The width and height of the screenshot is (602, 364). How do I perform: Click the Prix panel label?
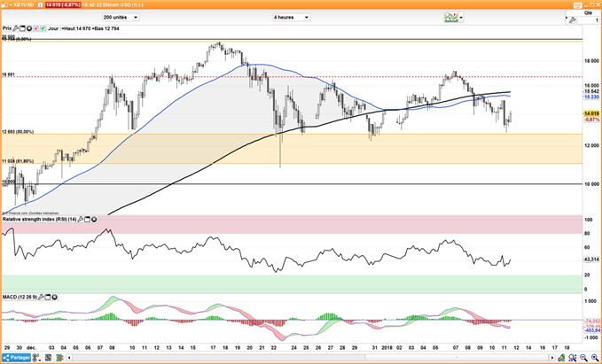[x=7, y=28]
